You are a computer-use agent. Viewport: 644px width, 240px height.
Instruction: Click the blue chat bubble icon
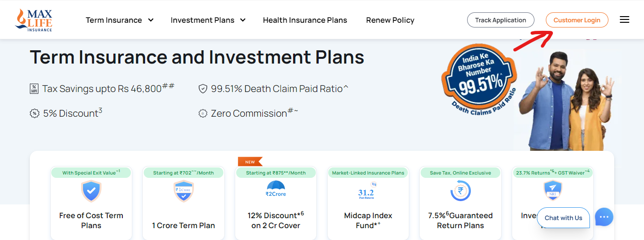(604, 217)
